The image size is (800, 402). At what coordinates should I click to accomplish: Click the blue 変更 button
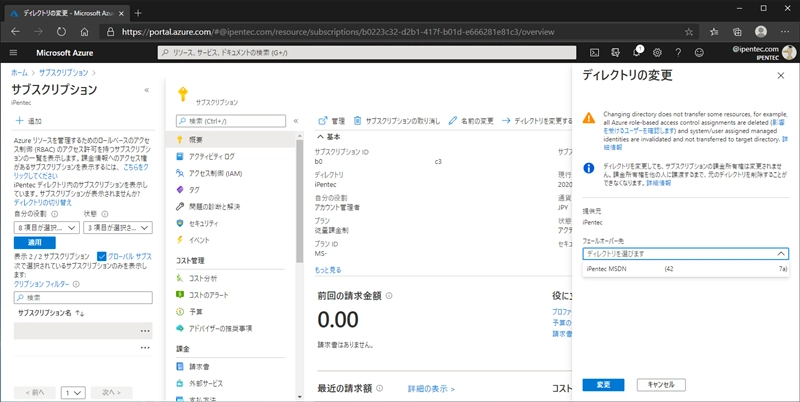pos(603,384)
